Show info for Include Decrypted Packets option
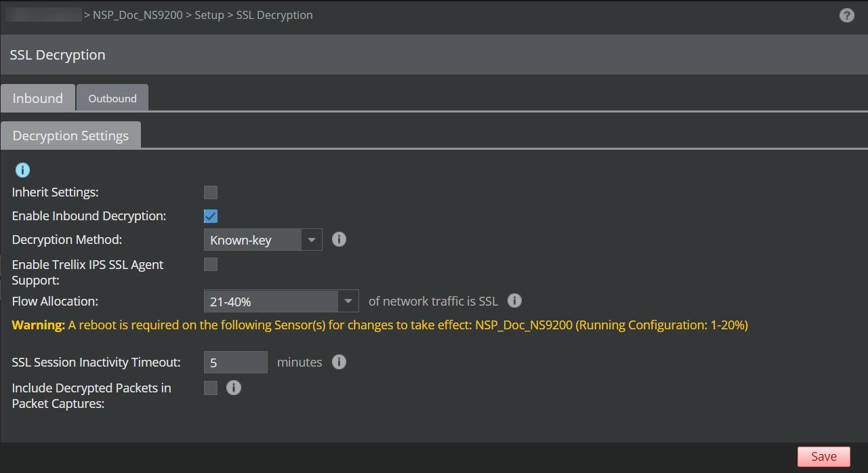This screenshot has height=473, width=868. [x=233, y=388]
